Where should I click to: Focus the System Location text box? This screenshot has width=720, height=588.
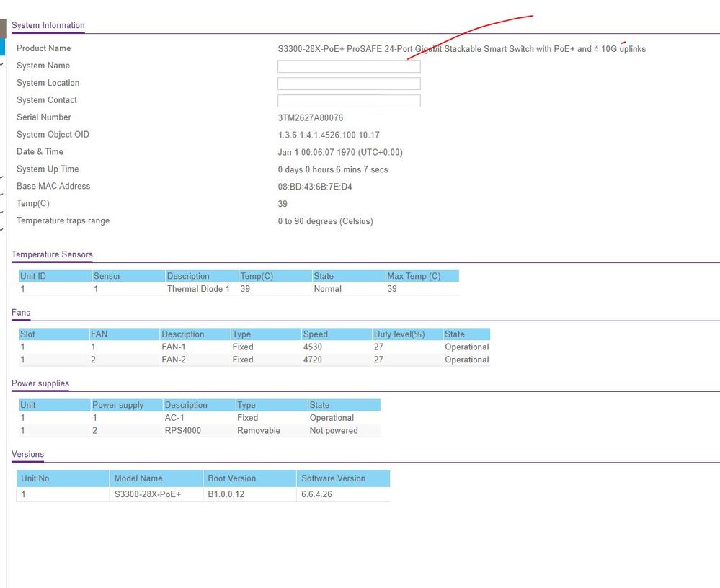point(349,84)
